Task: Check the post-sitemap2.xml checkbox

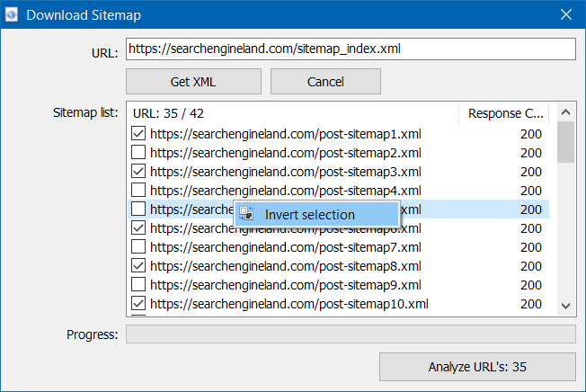Action: 138,152
